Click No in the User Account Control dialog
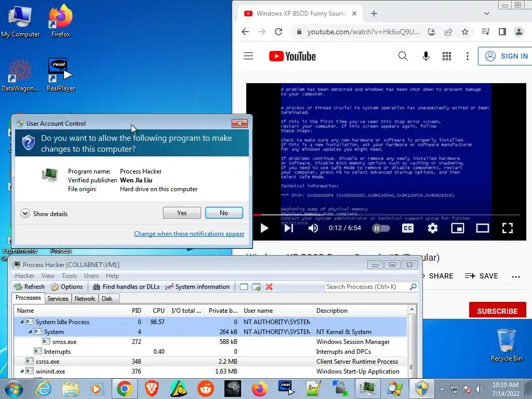 224,212
